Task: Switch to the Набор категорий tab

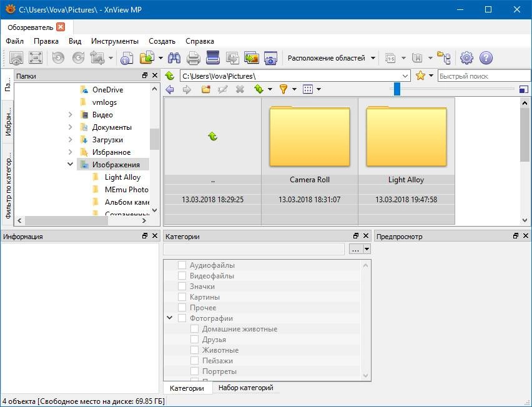Action: pyautogui.click(x=245, y=388)
